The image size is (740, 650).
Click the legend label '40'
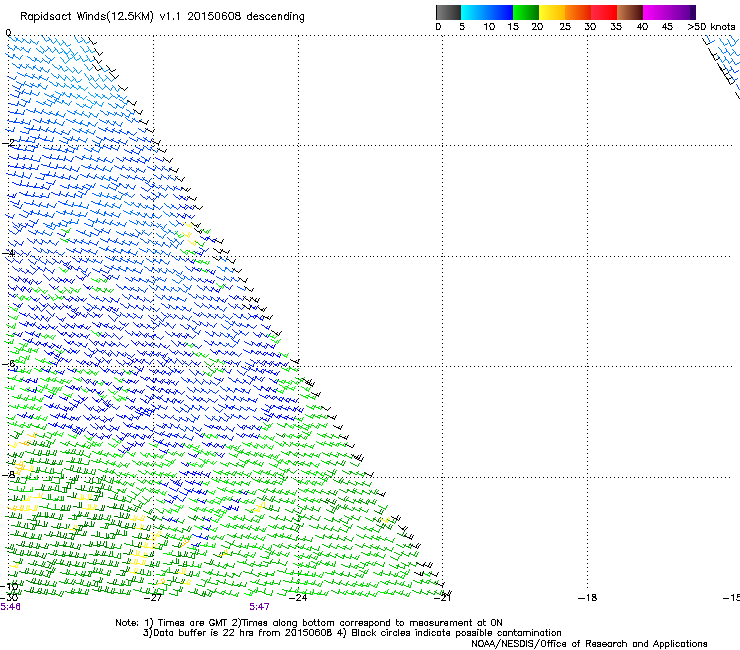(642, 27)
